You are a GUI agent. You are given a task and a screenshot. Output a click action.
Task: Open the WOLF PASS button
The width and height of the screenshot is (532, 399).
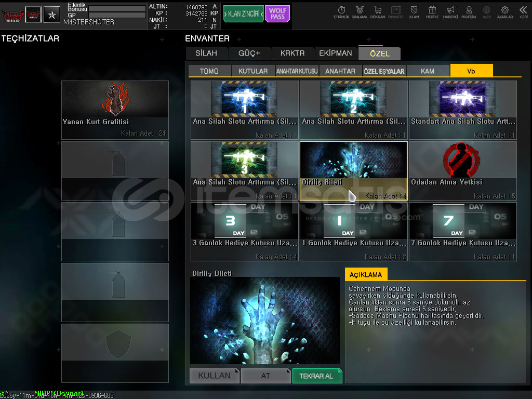click(277, 14)
